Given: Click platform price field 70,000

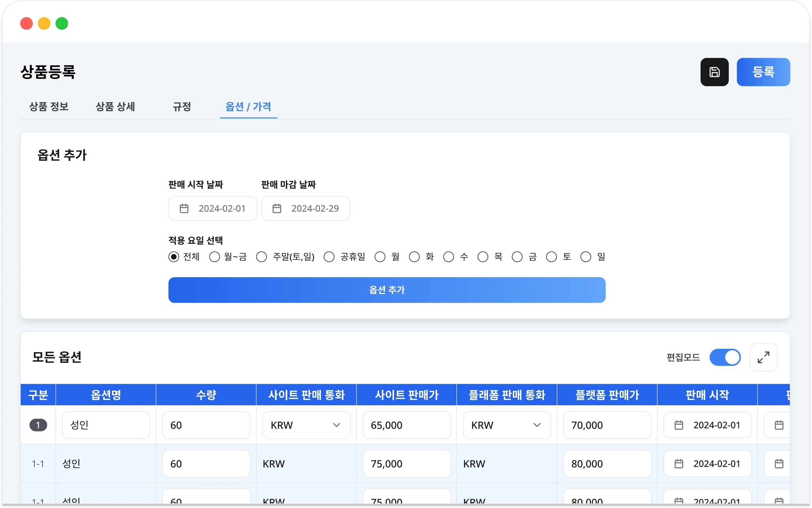Looking at the screenshot, I should tap(607, 425).
